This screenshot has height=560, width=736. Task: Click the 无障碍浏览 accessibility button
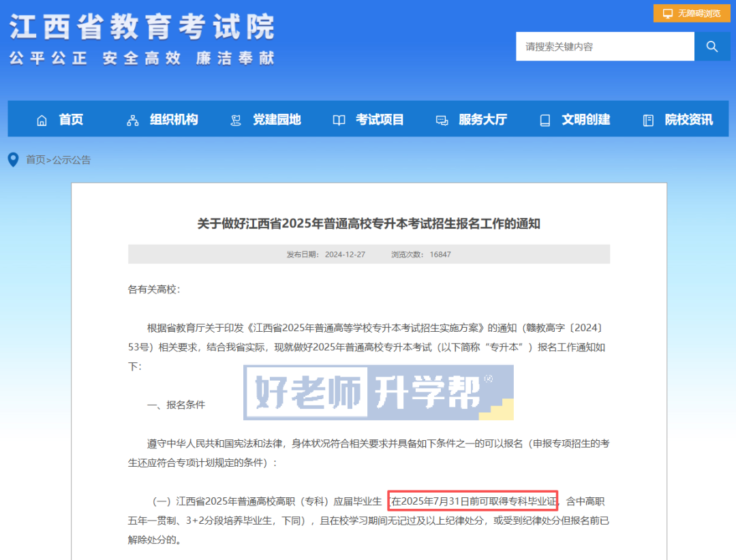pyautogui.click(x=692, y=13)
